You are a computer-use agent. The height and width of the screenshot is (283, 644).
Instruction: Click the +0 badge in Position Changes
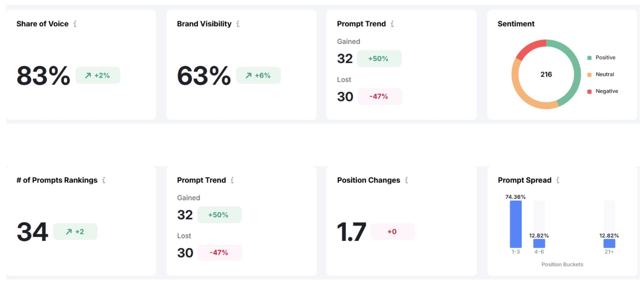[392, 232]
